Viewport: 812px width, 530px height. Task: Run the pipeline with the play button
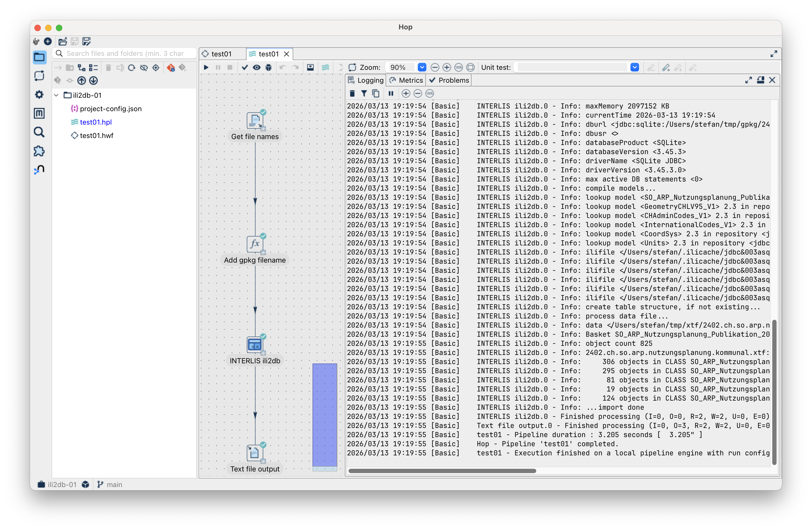tap(206, 68)
